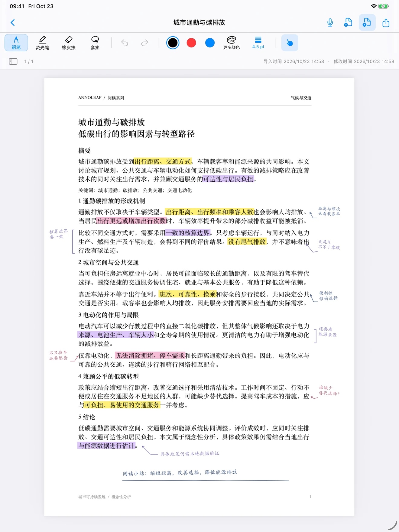Open page settings gear icon
399x532 pixels.
[367, 22]
